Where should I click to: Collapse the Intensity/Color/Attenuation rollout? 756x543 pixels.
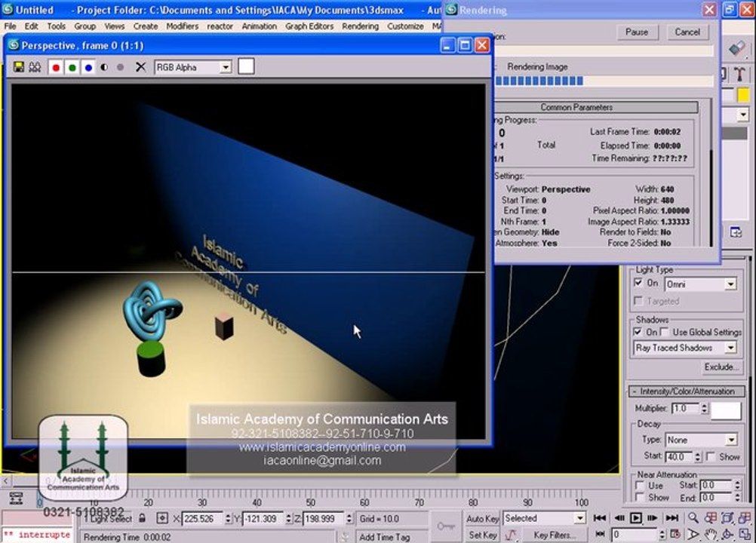click(x=687, y=391)
